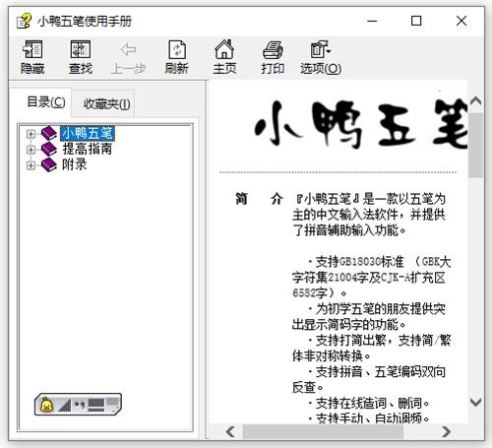Click the vertical scrollbar thumb
Viewport: 492px width, 448px height.
click(476, 145)
